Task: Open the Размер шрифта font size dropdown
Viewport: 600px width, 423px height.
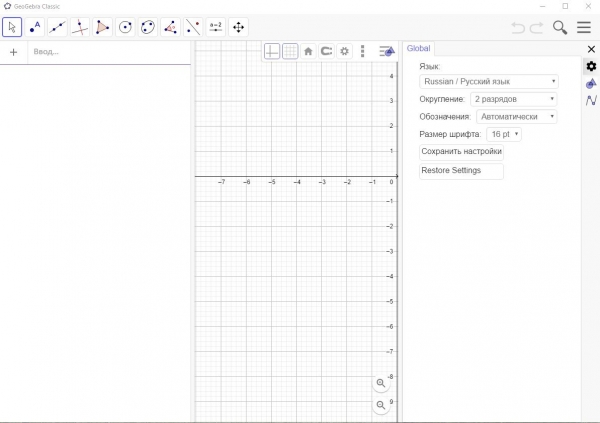Action: pos(504,134)
